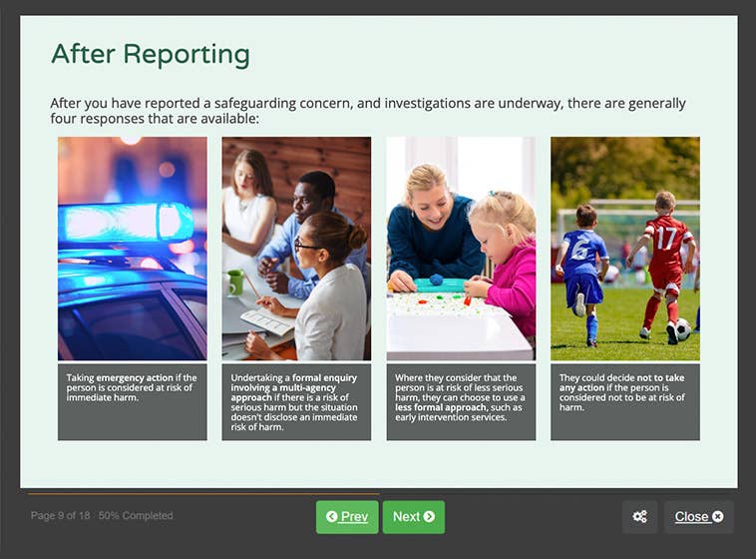Click the '50% Completed' status text
The image size is (756, 559).
136,516
